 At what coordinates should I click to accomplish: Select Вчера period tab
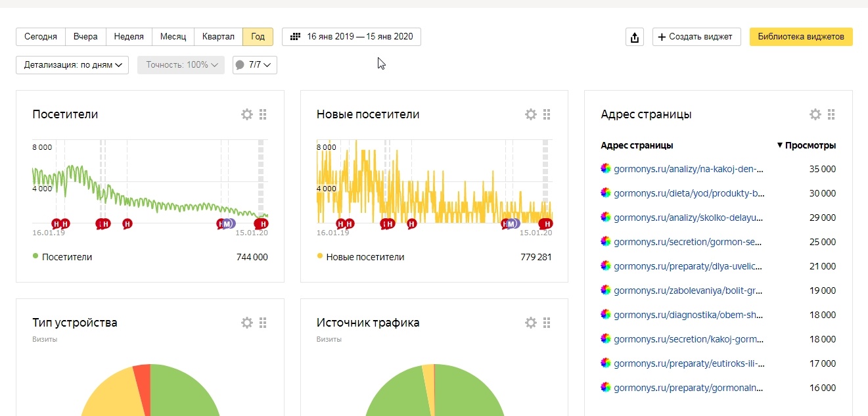click(85, 37)
